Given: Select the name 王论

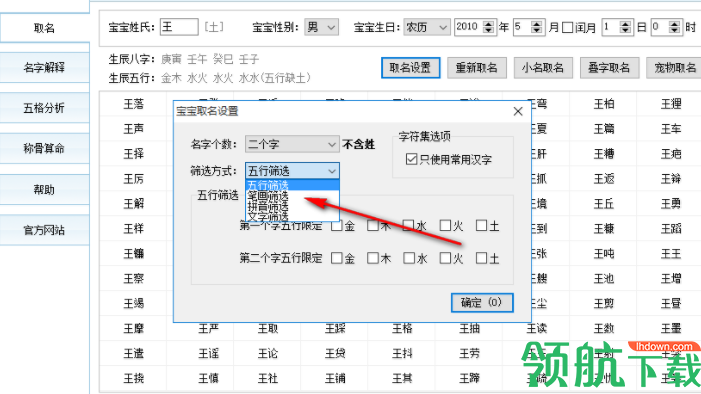Looking at the screenshot, I should click(x=268, y=354).
